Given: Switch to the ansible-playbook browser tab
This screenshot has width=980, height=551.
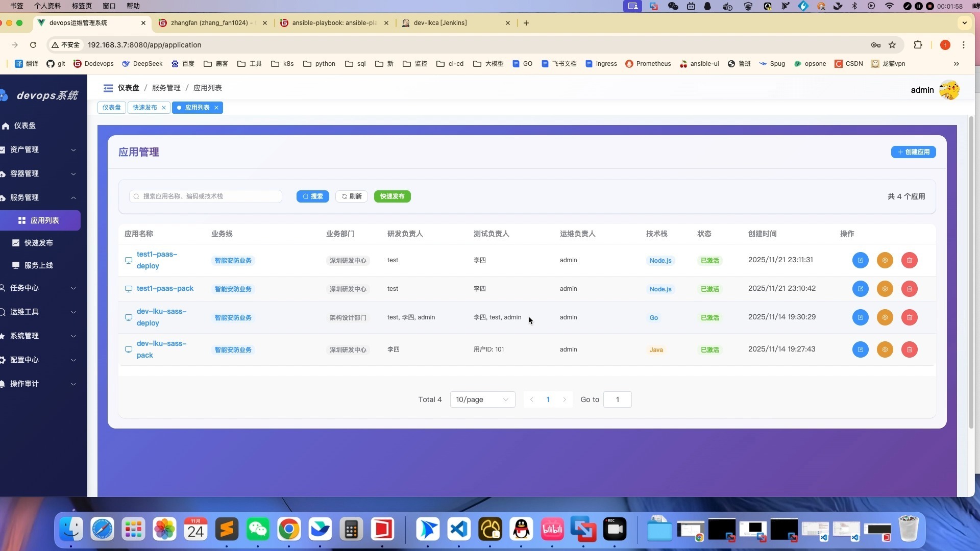Looking at the screenshot, I should point(334,23).
